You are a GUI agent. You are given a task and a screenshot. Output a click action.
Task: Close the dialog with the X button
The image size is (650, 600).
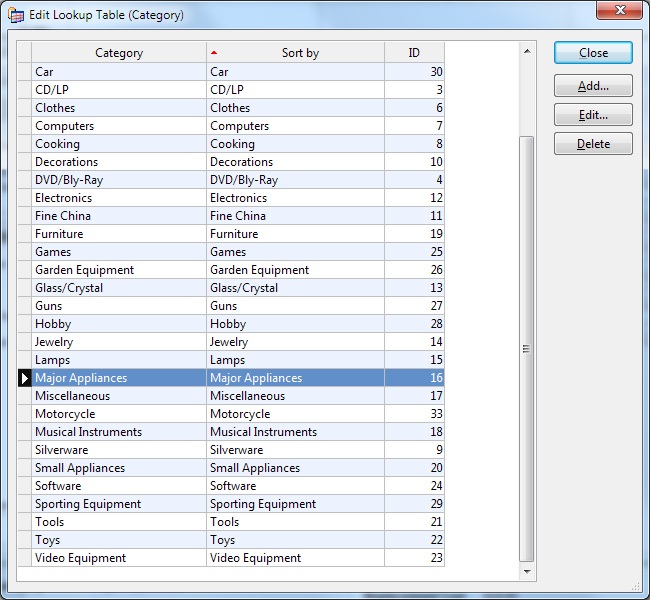pyautogui.click(x=619, y=10)
